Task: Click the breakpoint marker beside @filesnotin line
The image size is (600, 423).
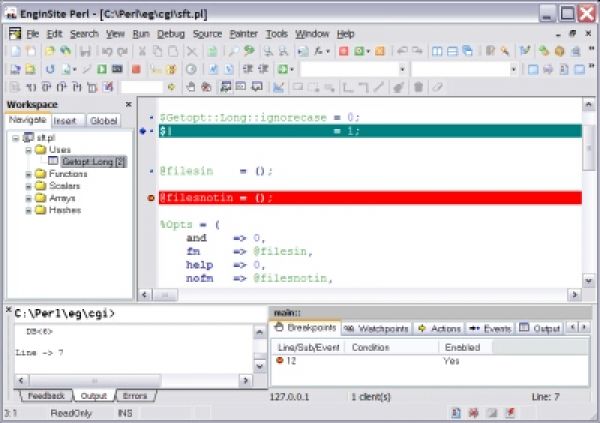Action: click(151, 198)
